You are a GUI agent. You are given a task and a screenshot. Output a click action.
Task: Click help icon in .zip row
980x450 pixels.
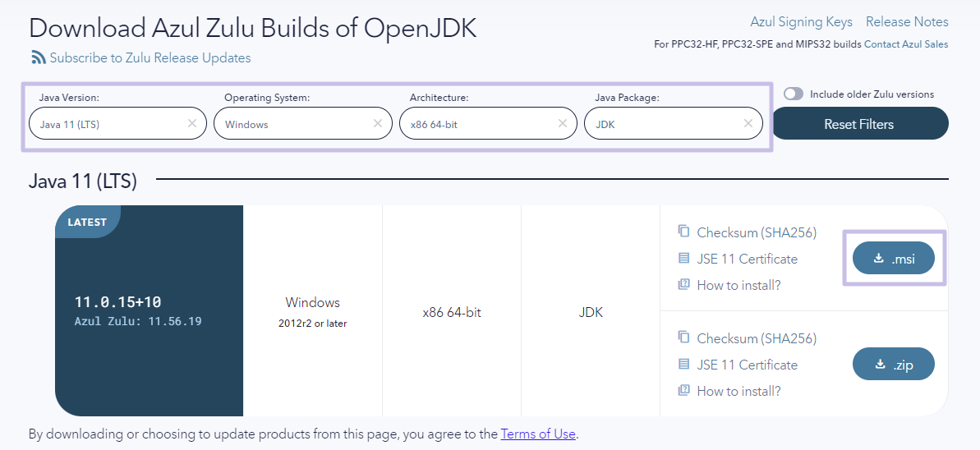coord(683,390)
